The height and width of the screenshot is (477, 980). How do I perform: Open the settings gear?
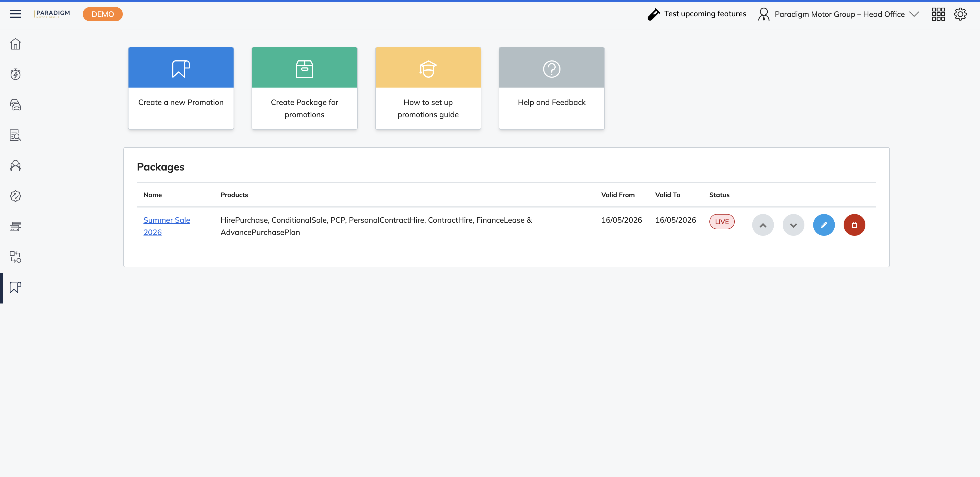960,14
